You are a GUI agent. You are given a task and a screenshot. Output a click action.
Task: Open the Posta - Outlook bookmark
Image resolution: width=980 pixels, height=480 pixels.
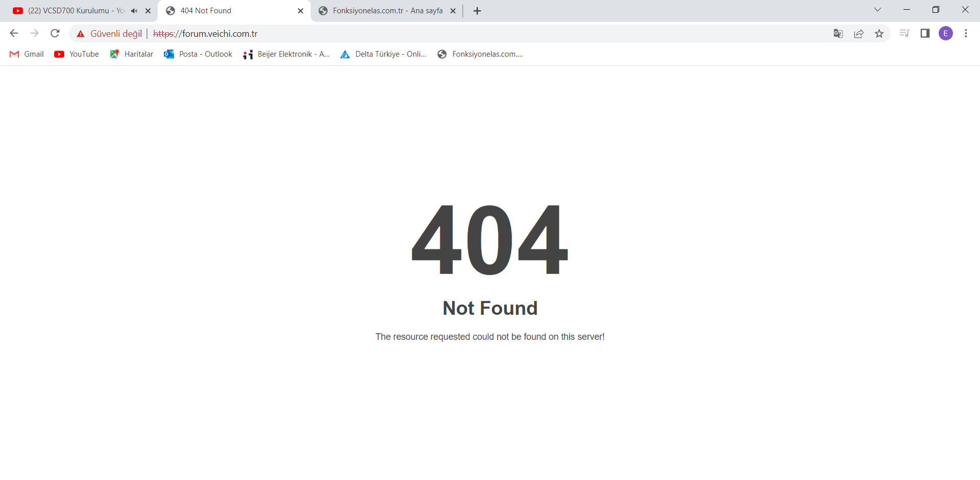coord(198,54)
